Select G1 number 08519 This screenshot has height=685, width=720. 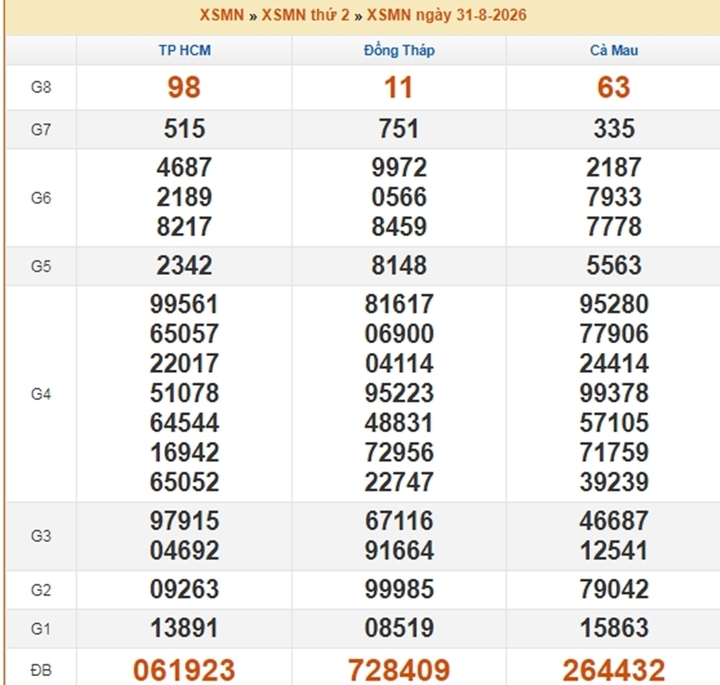(x=399, y=628)
